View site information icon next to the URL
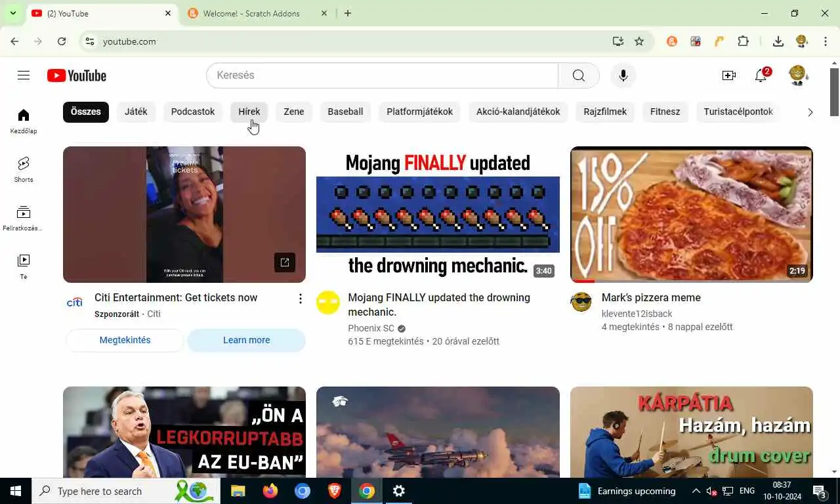This screenshot has height=504, width=840. (x=90, y=41)
